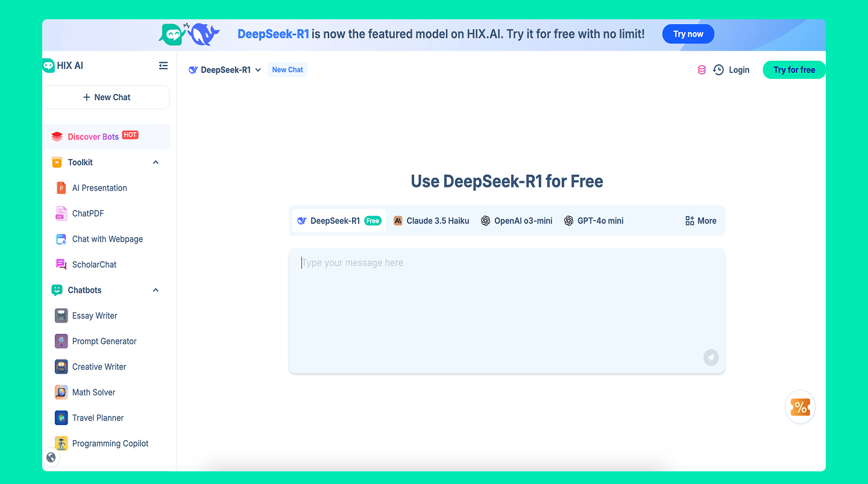Collapse the Chatbots section chevron
The height and width of the screenshot is (484, 868).
coord(156,291)
